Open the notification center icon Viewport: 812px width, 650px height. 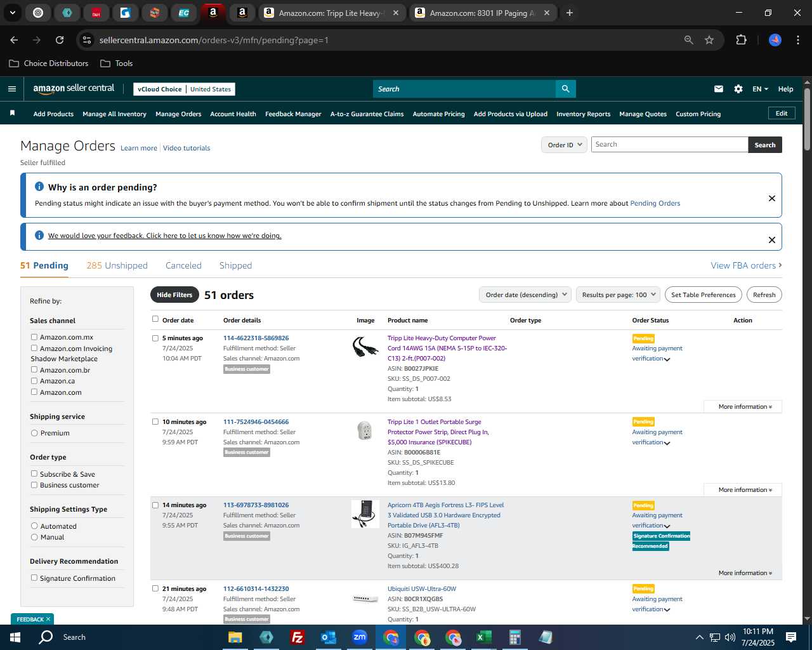791,637
